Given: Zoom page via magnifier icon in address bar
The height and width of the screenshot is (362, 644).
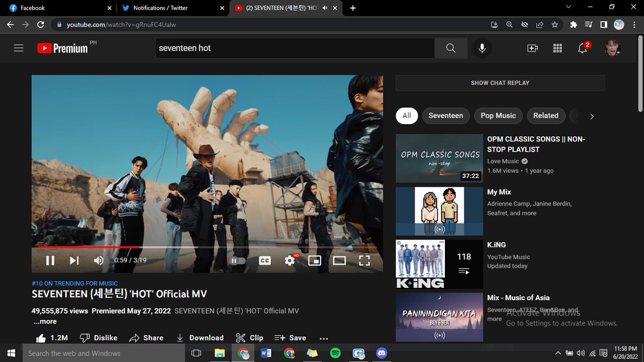Looking at the screenshot, I should 509,25.
